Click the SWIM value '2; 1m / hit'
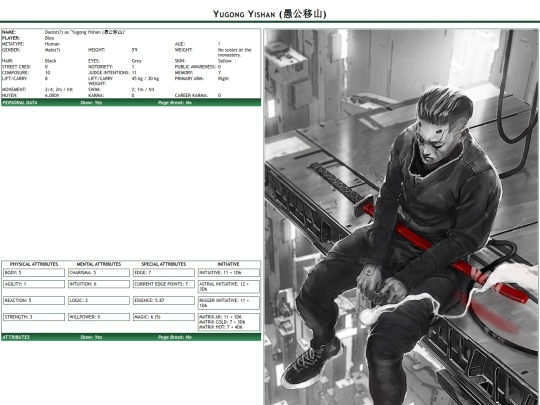 pyautogui.click(x=143, y=90)
